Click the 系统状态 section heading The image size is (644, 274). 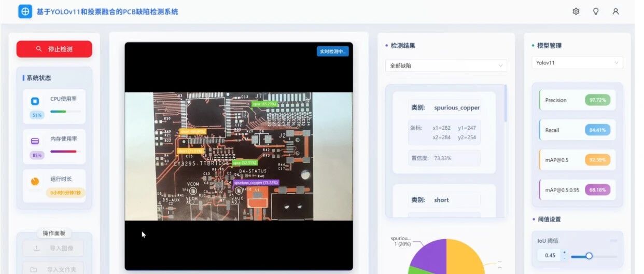click(39, 78)
